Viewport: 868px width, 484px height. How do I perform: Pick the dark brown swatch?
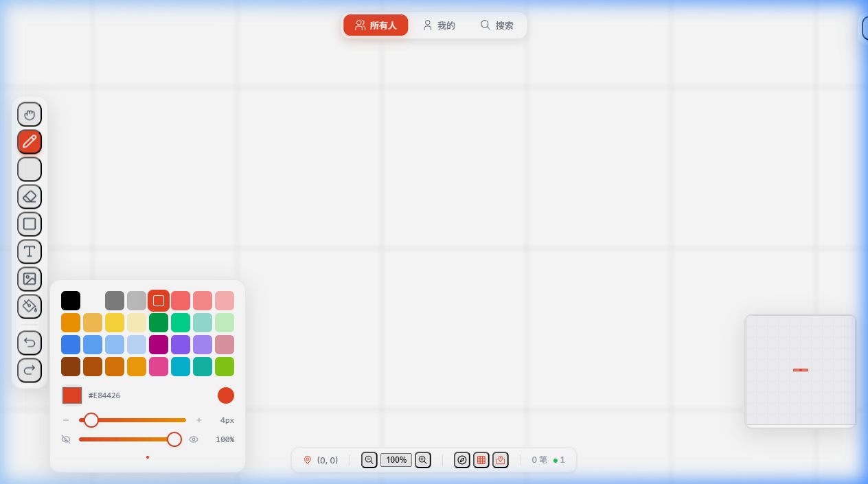pos(71,367)
